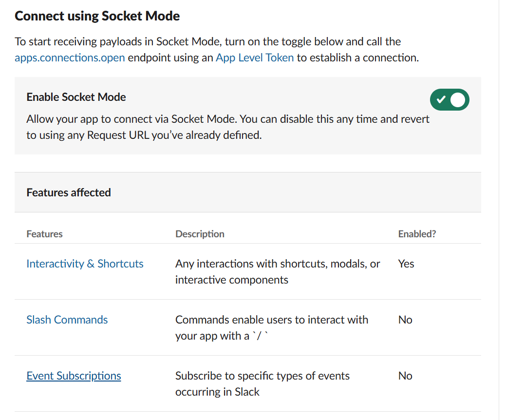Select the Features affected section header
The image size is (506, 420).
point(69,192)
